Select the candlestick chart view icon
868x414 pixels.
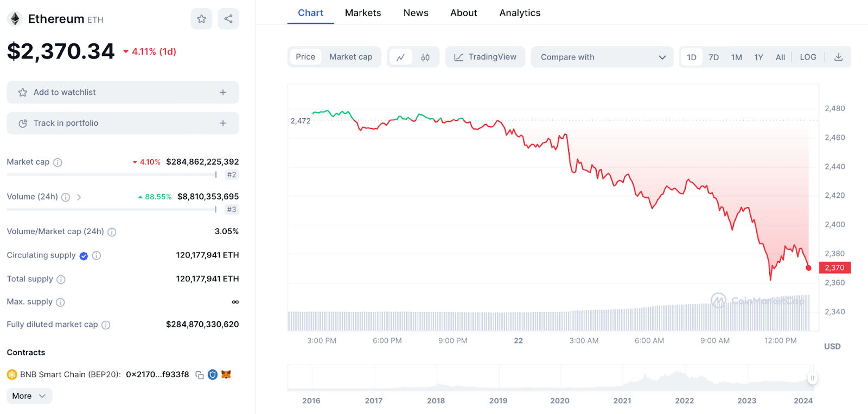click(425, 57)
